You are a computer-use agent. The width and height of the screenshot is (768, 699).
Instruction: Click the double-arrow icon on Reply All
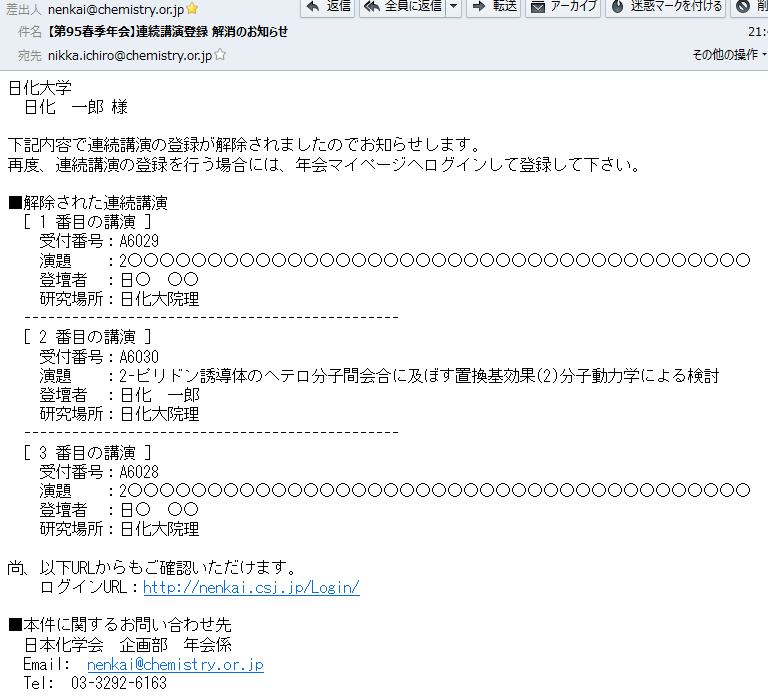(x=371, y=7)
